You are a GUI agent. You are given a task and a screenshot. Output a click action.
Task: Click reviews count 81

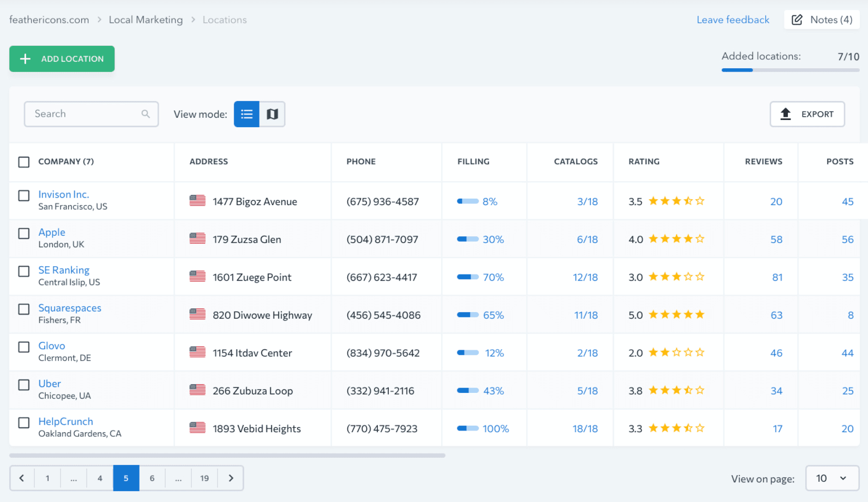(x=777, y=277)
